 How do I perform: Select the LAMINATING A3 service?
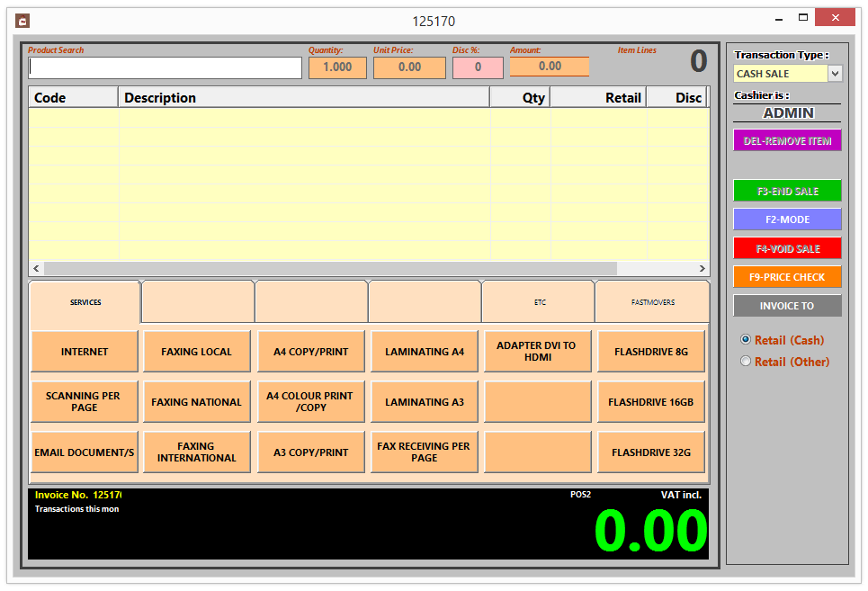(424, 401)
